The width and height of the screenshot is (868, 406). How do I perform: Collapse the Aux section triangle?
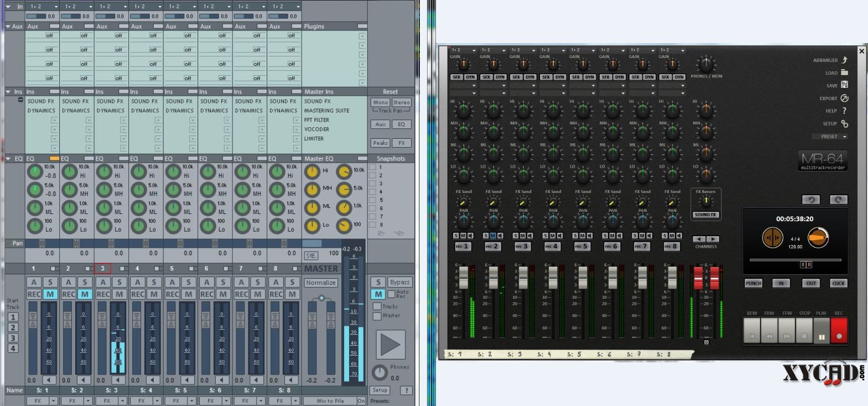[x=8, y=27]
